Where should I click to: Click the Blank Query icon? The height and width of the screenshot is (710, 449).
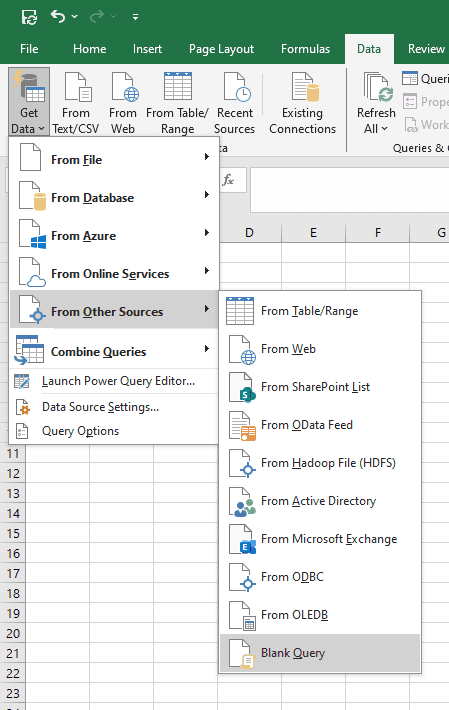click(x=242, y=653)
